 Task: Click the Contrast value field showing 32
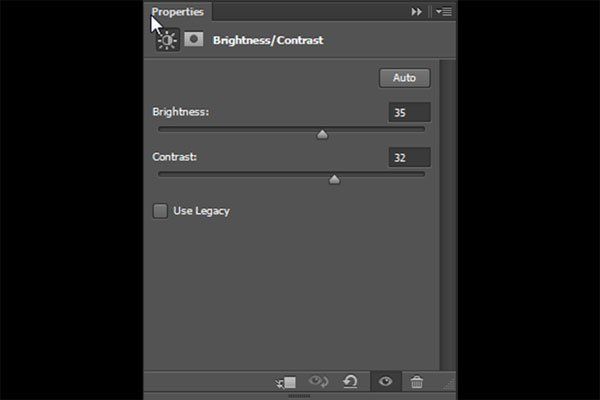pos(409,157)
